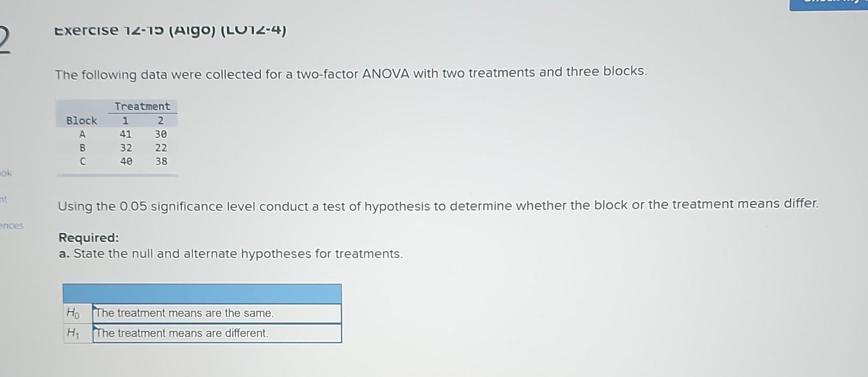
Task: Expand the Required section of the question
Action: click(89, 238)
